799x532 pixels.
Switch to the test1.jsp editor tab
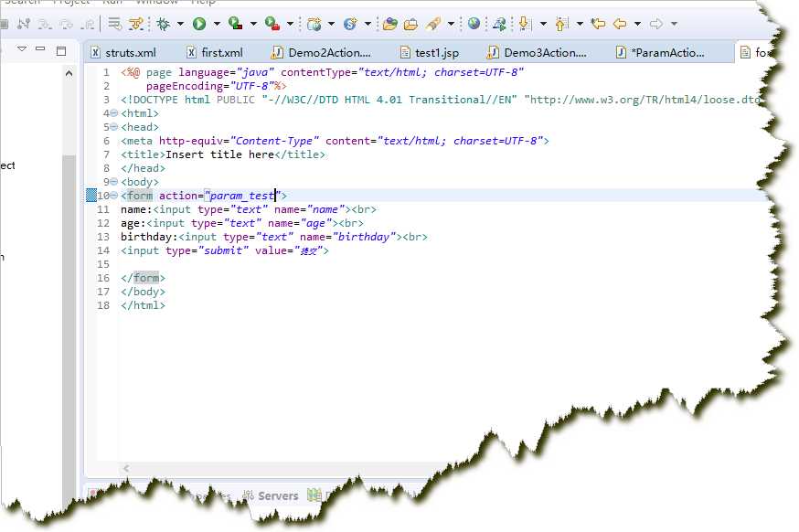tap(430, 52)
